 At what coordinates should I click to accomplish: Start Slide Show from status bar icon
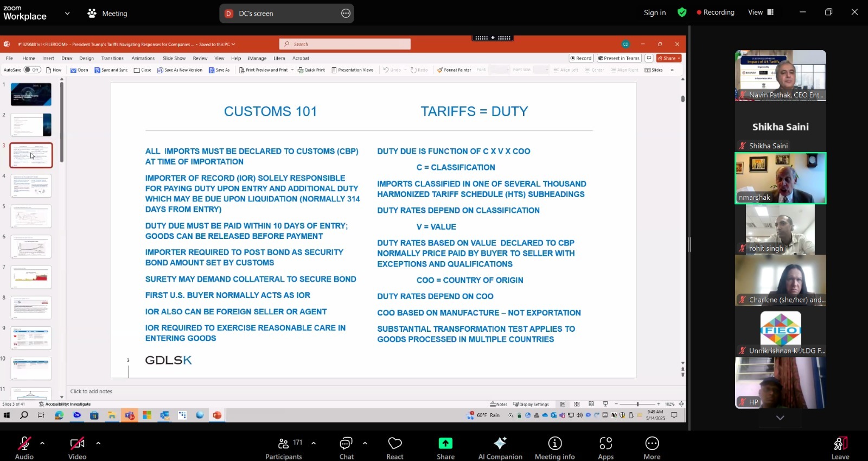click(605, 404)
